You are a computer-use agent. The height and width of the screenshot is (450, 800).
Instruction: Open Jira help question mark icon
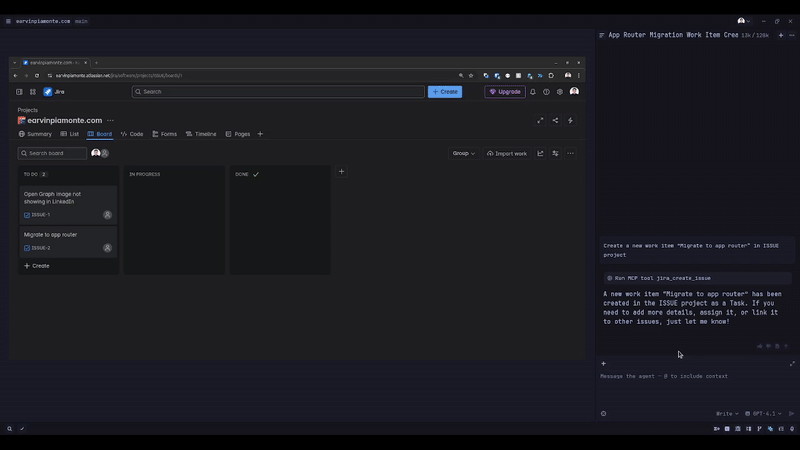(546, 92)
